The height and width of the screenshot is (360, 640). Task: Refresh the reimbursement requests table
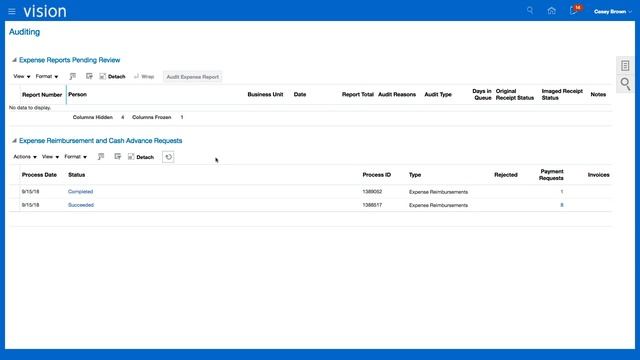pyautogui.click(x=168, y=157)
